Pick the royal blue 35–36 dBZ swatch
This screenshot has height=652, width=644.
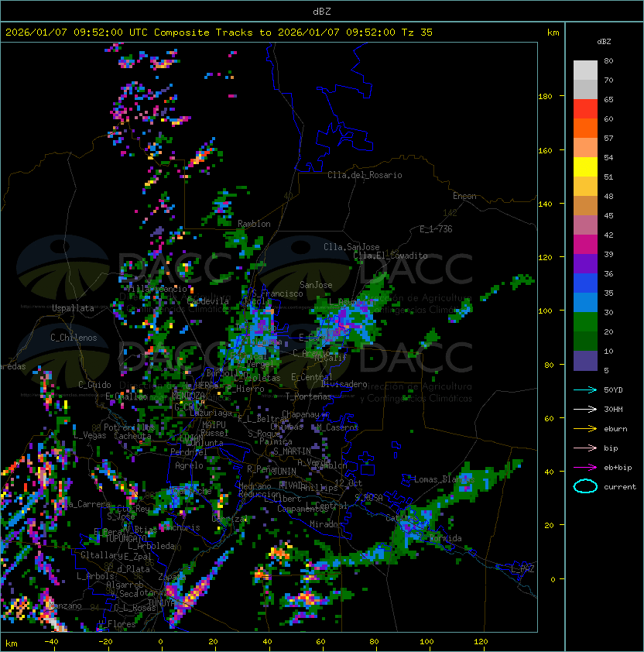[585, 283]
